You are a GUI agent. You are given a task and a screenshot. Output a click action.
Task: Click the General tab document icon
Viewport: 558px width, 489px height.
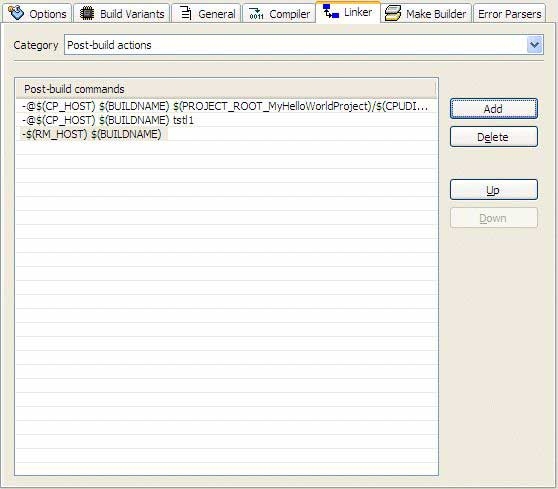[x=186, y=13]
